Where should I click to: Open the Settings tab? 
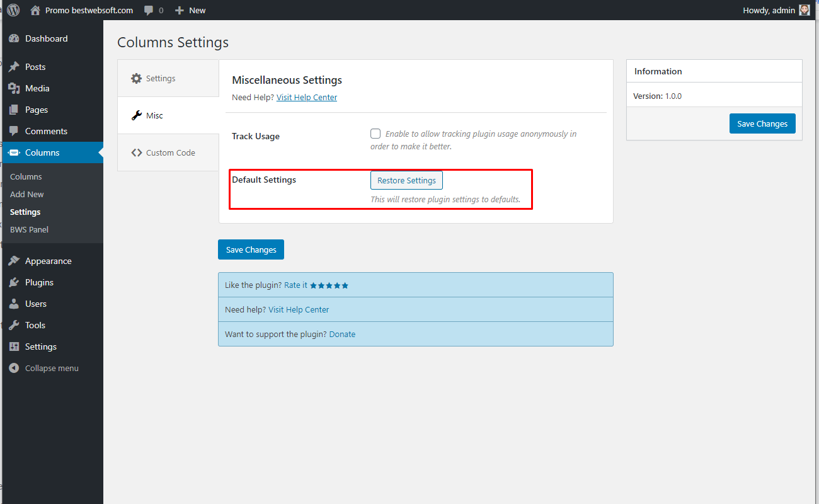168,78
